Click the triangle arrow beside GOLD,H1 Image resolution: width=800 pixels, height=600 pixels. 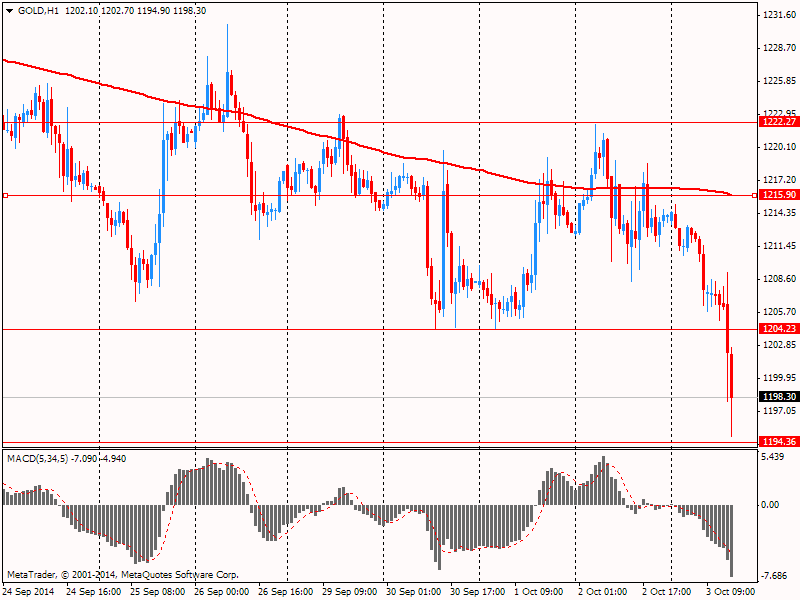tap(8, 10)
